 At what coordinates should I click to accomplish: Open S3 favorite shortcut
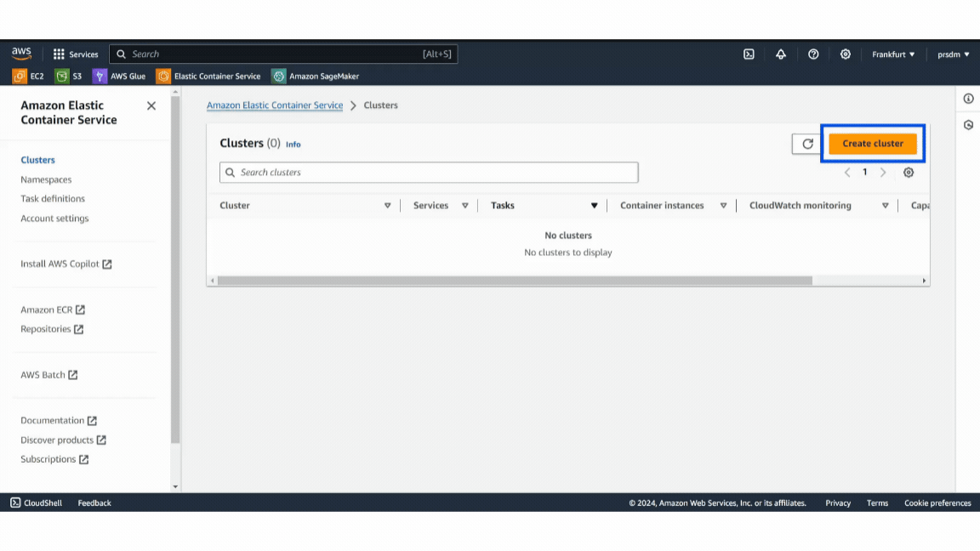[69, 77]
